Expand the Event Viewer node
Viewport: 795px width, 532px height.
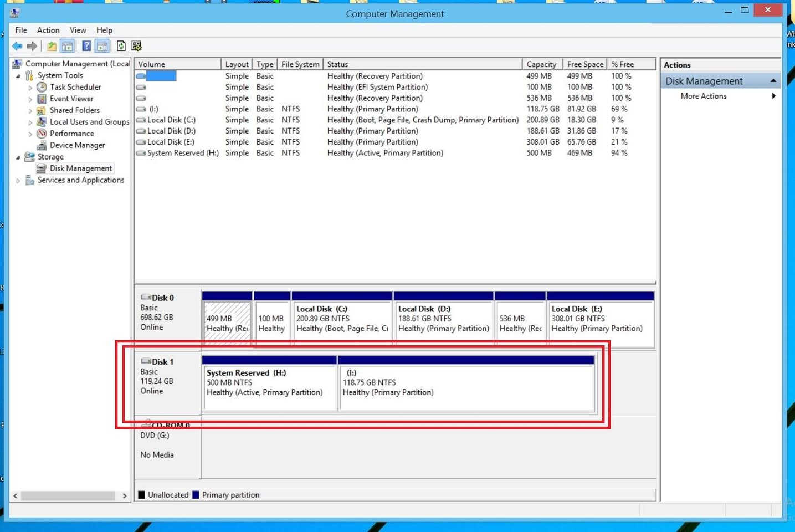pos(30,99)
